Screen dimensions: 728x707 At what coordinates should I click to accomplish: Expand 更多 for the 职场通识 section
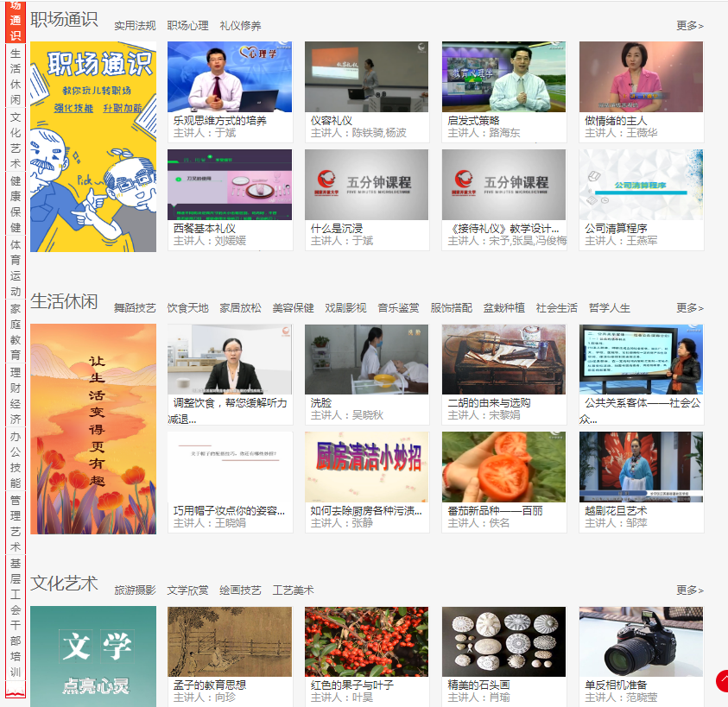click(x=689, y=26)
